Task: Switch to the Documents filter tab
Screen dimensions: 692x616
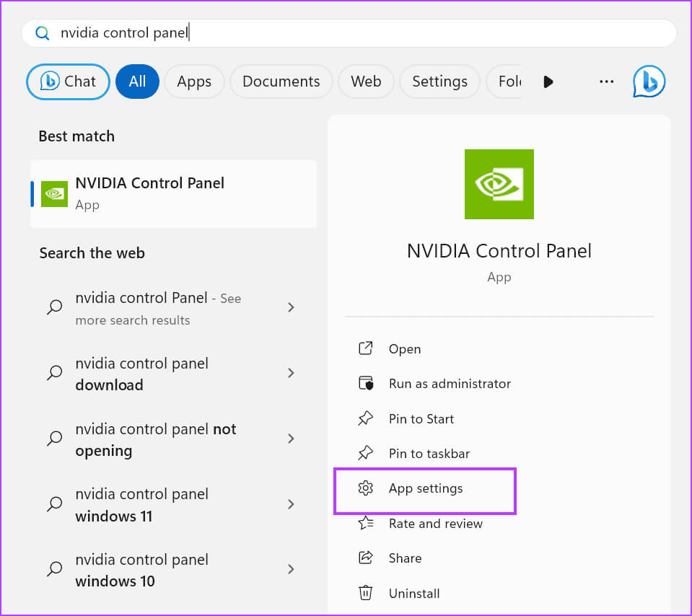Action: (x=281, y=82)
